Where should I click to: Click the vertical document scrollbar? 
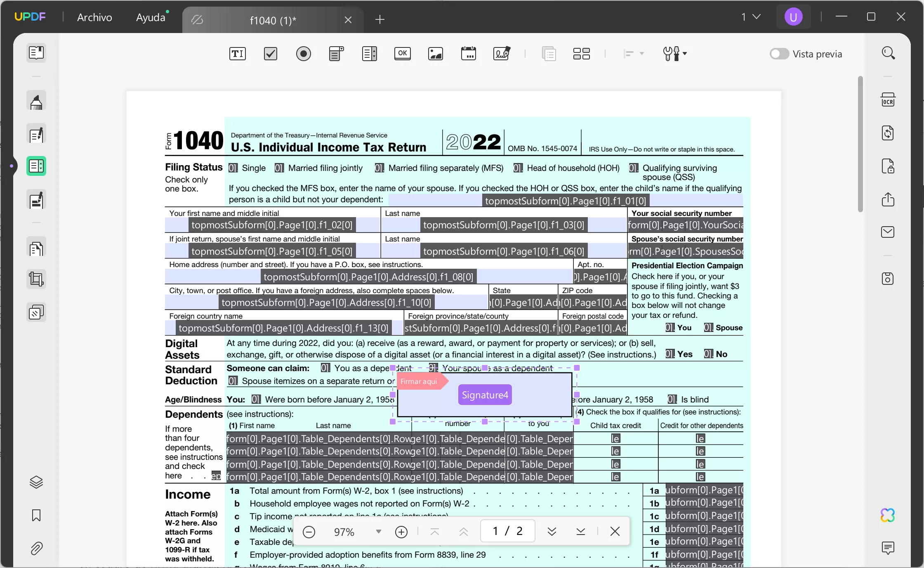[860, 144]
